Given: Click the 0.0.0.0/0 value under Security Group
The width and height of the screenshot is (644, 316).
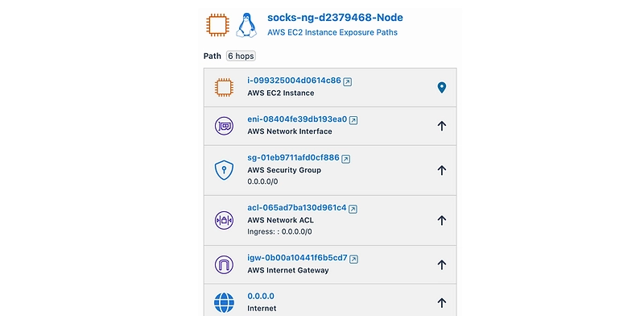Looking at the screenshot, I should (x=262, y=181).
